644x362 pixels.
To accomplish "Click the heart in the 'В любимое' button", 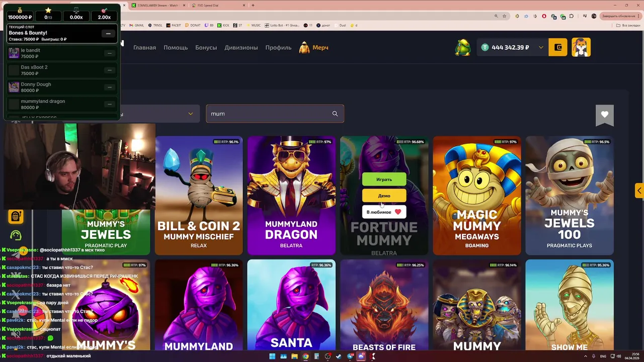I will (x=398, y=212).
